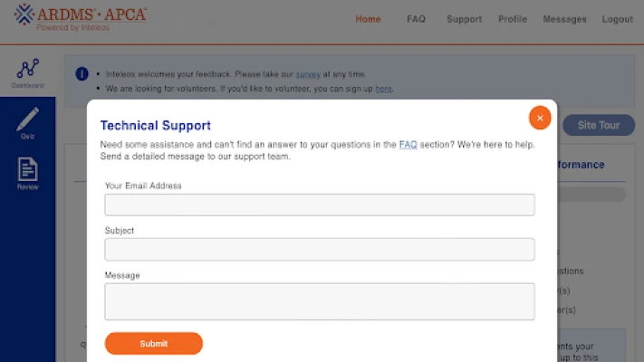Open the Dashboard sidebar icon
The image size is (644, 362).
27,72
